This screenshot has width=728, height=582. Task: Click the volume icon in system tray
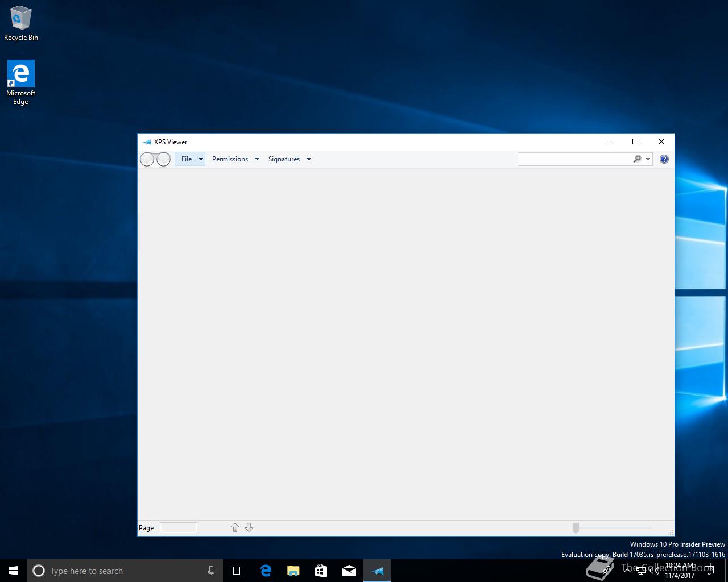(655, 571)
